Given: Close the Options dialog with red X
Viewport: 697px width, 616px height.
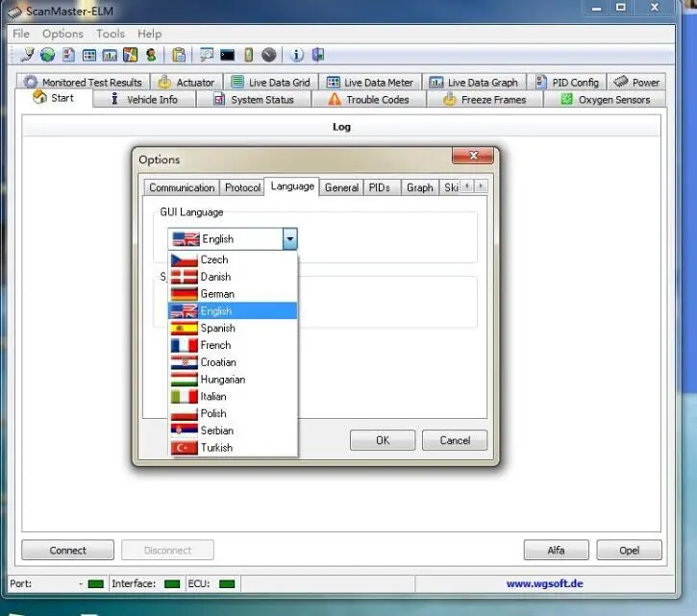Looking at the screenshot, I should (473, 156).
